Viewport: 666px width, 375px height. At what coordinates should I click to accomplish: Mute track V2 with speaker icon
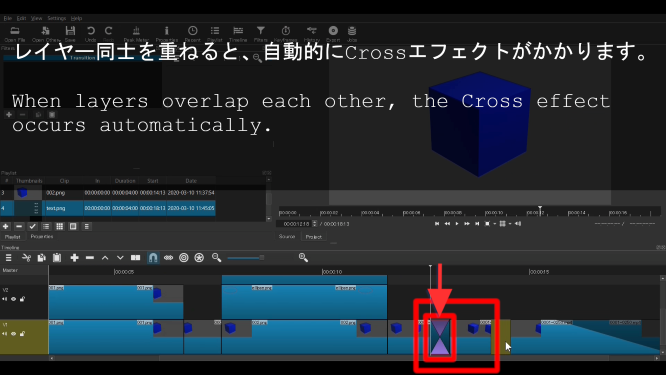pyautogui.click(x=5, y=299)
